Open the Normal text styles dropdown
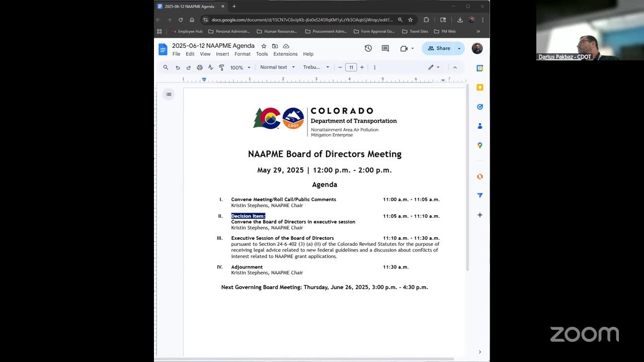Viewport: 644px width, 362px height. 278,67
